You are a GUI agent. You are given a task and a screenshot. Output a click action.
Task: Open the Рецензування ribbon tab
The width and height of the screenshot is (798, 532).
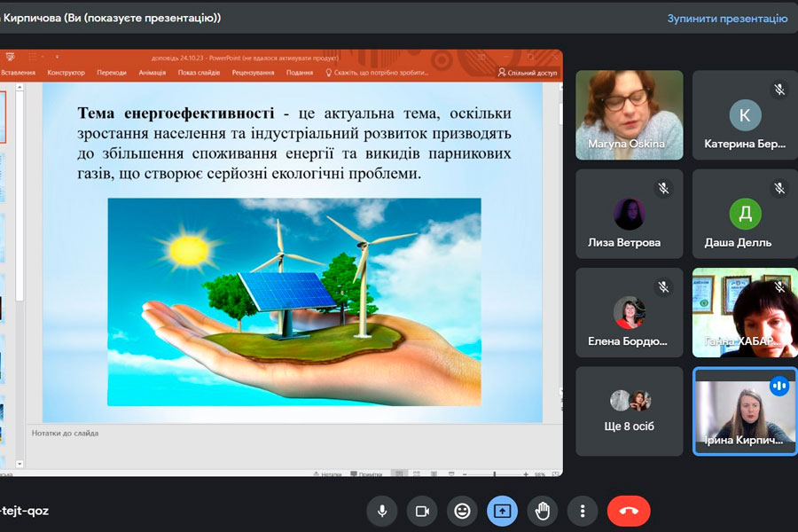click(253, 73)
